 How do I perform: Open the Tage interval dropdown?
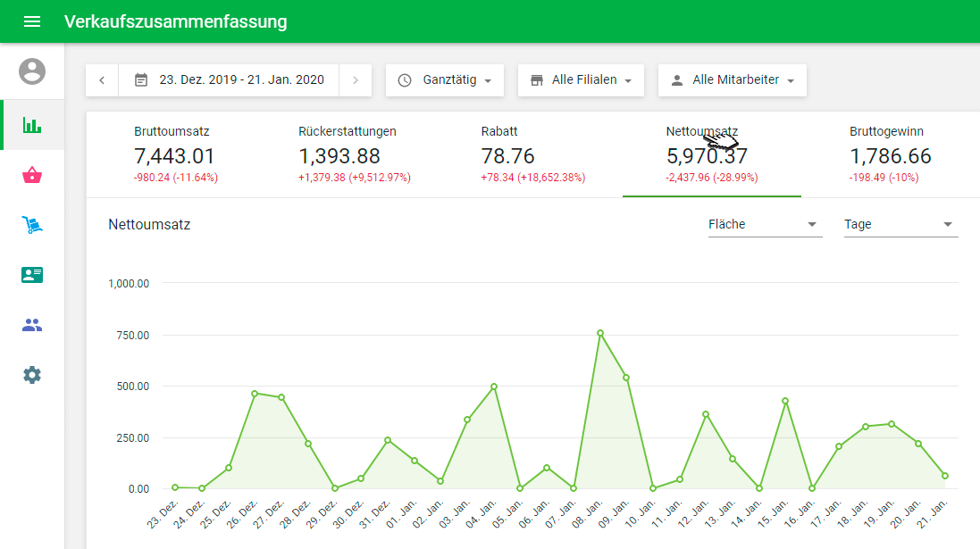(900, 225)
